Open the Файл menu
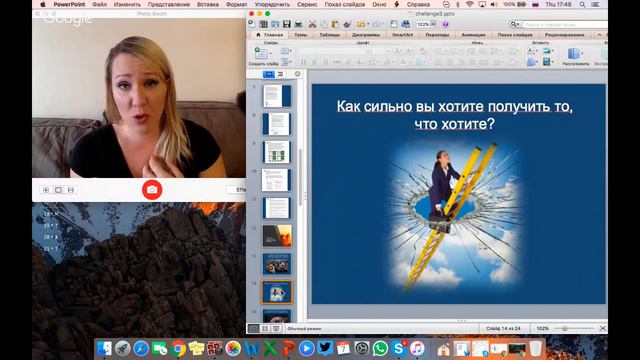The height and width of the screenshot is (360, 640). point(100,4)
